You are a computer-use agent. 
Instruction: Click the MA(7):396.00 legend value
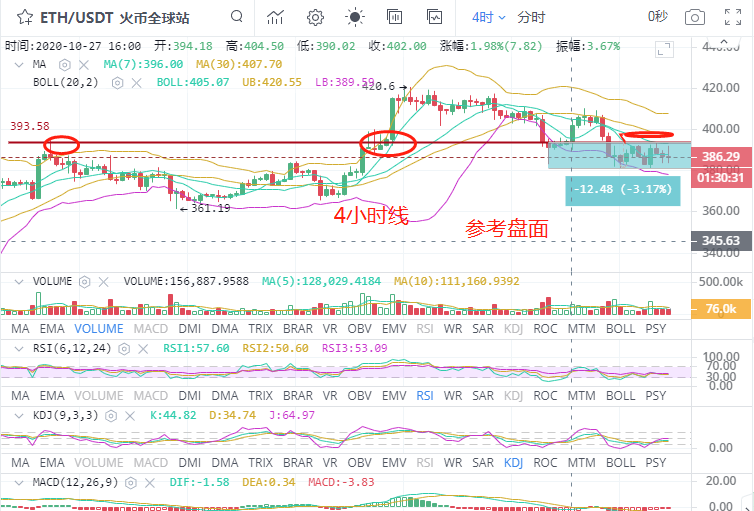click(143, 64)
